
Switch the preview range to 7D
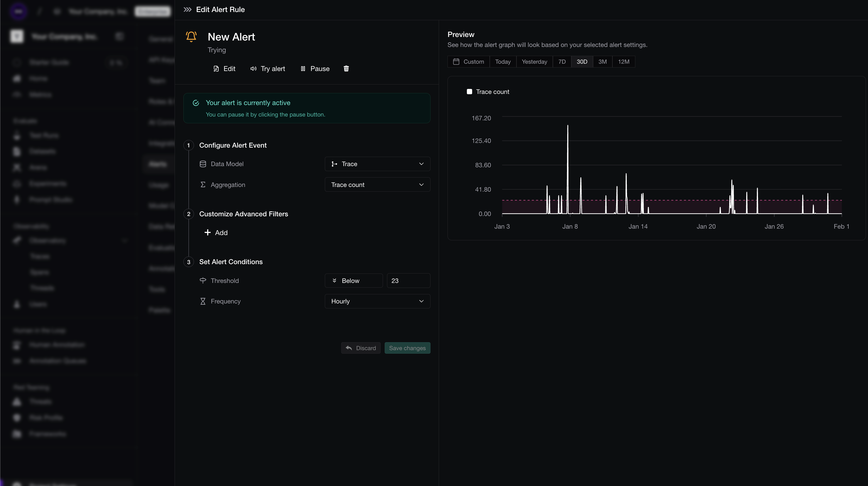[x=562, y=61]
